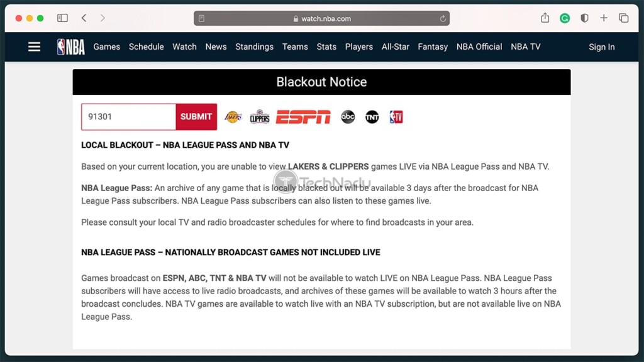Open the All-Star section
This screenshot has height=362, width=644.
coord(396,47)
